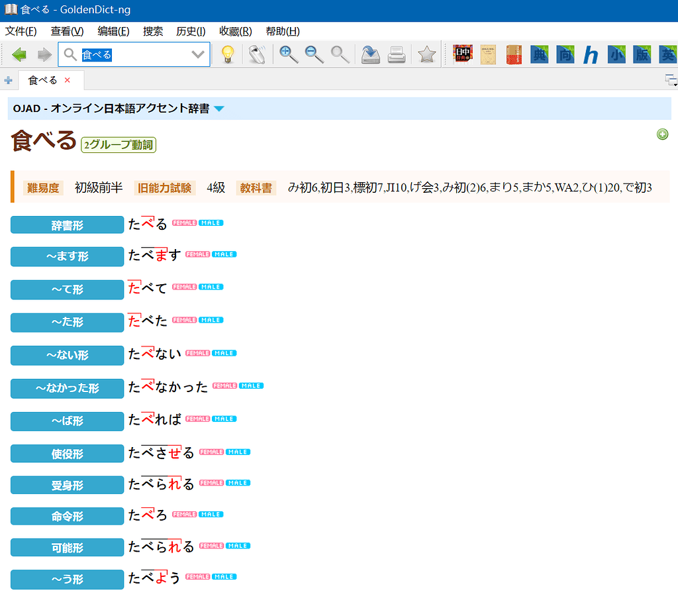Click the 旧能力試験 tag
The height and width of the screenshot is (616, 678).
point(164,188)
